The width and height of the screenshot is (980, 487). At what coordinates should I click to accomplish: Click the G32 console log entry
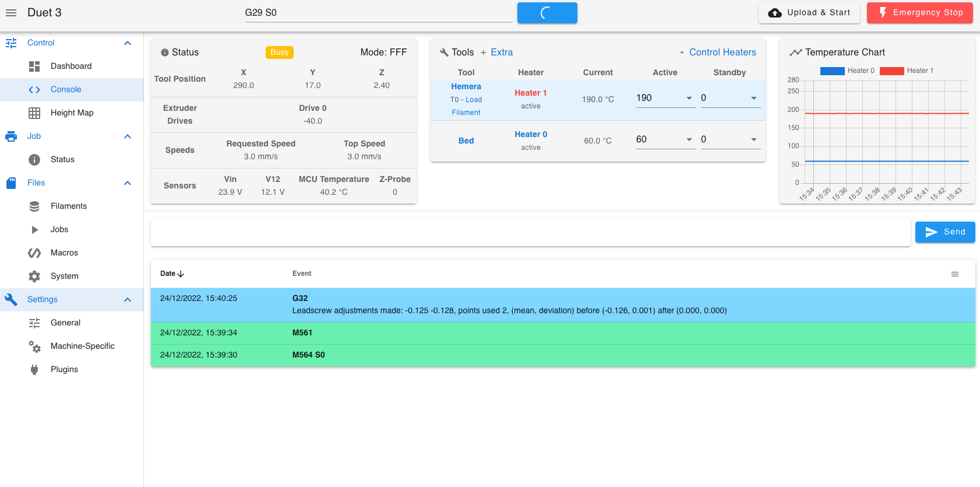click(563, 305)
